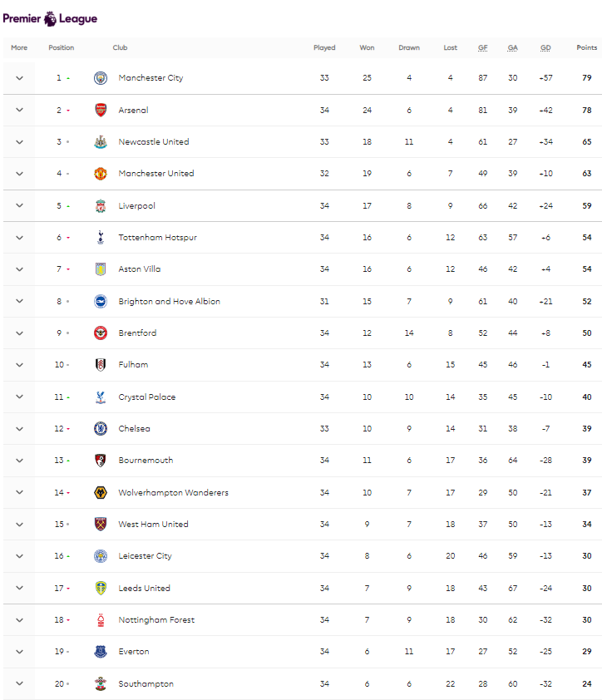602x700 pixels.
Task: Click the Manchester City club crest
Action: 101,78
